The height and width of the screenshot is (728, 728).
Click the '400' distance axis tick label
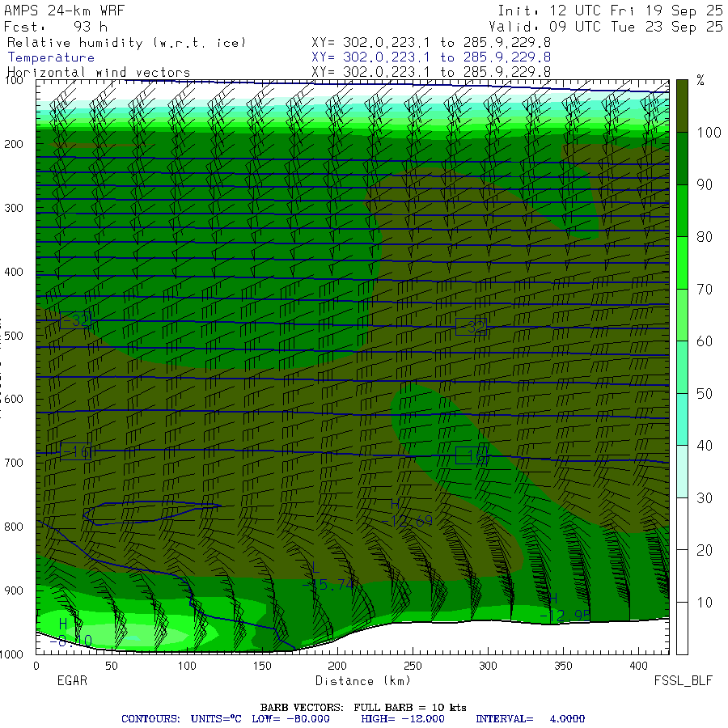click(x=638, y=666)
